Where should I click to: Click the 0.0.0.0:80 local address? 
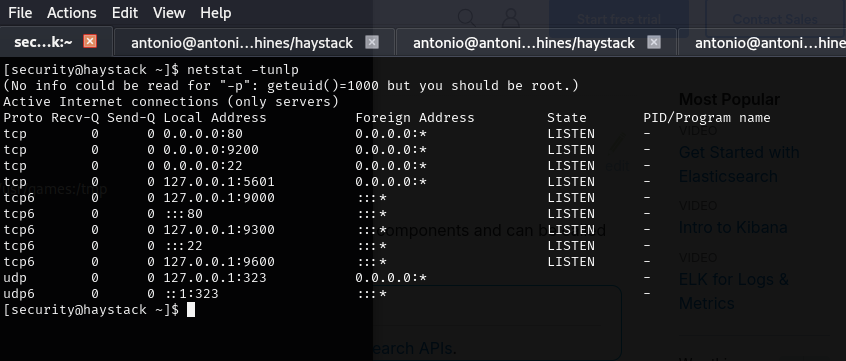[x=203, y=133]
